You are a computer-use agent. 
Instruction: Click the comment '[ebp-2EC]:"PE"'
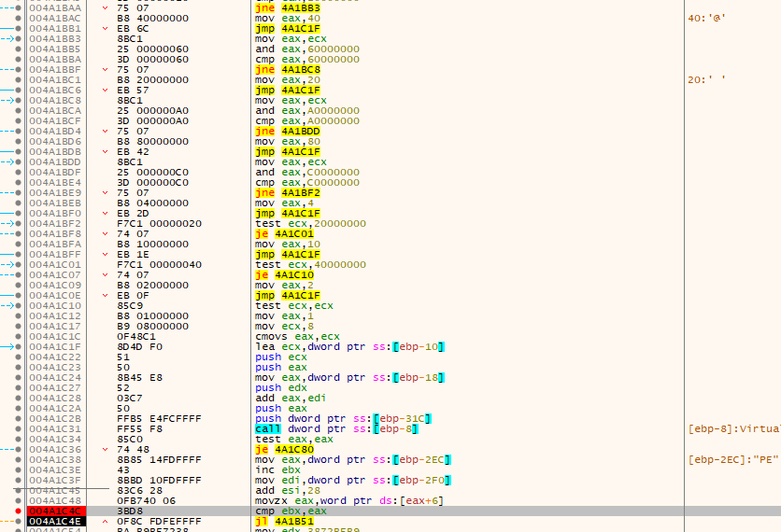[x=732, y=460]
